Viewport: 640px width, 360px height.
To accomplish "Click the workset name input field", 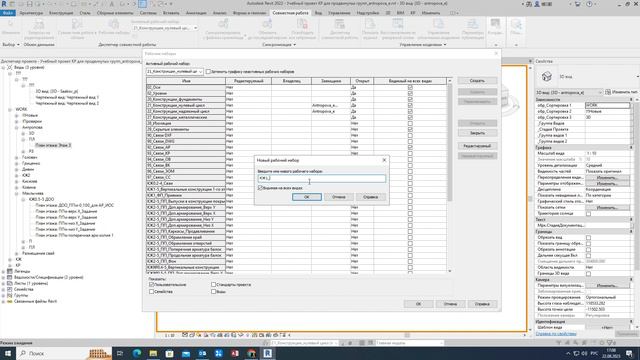I will coord(322,178).
